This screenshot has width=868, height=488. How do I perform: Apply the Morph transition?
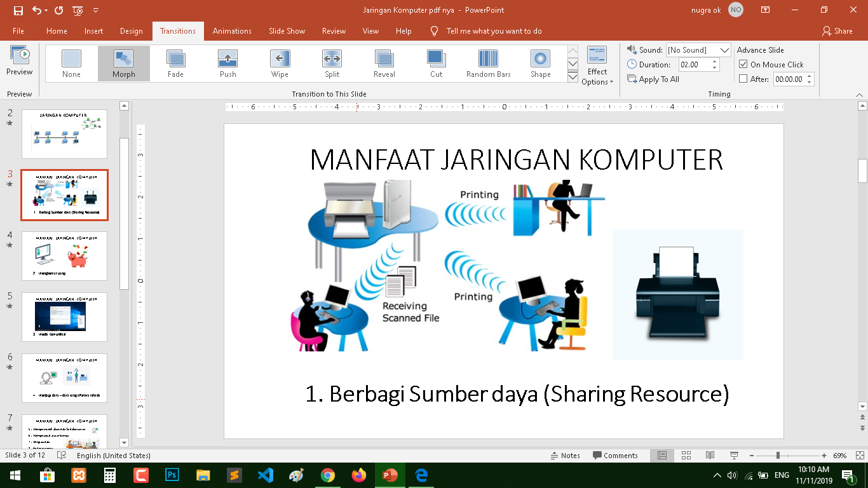pyautogui.click(x=123, y=62)
